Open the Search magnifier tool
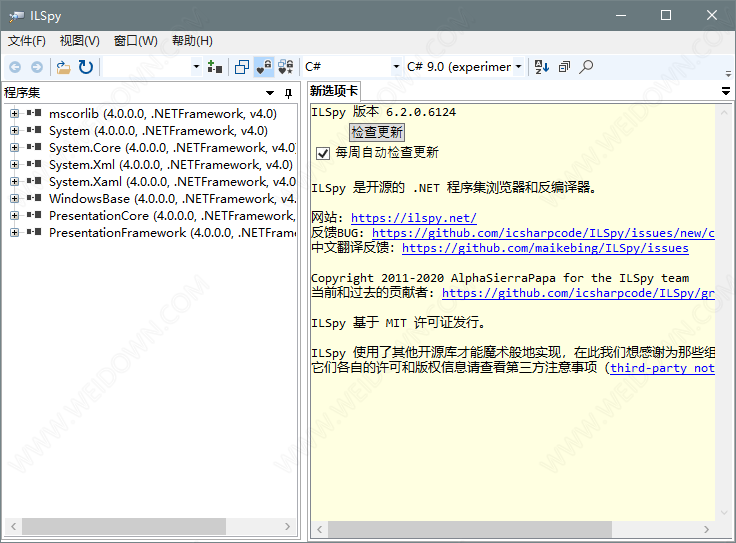 (586, 67)
